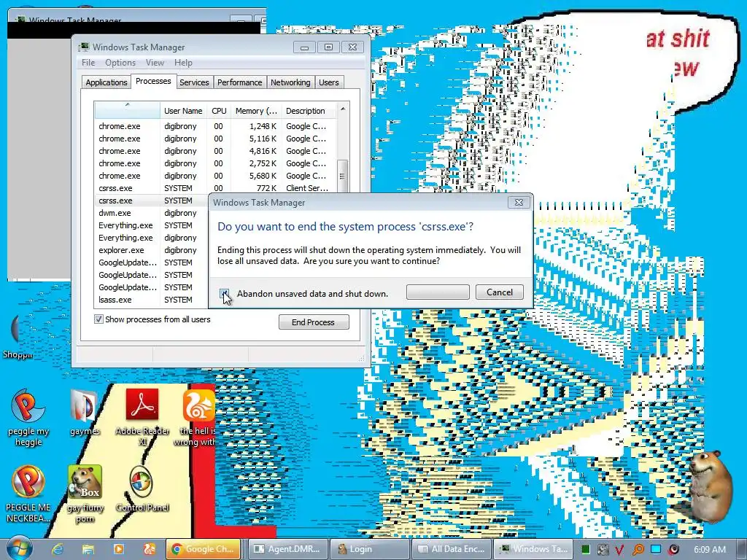Launch UC Browser from taskbar pinned icons
The height and width of the screenshot is (560, 747).
point(149,549)
